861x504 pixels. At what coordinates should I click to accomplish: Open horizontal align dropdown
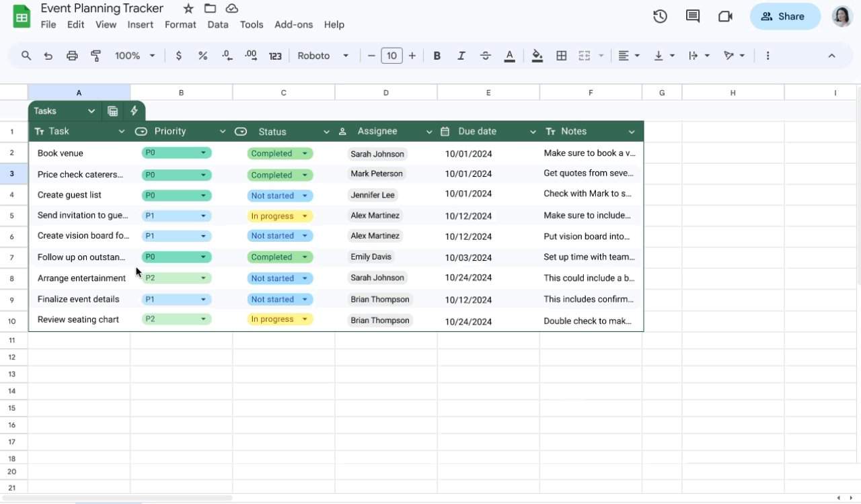pyautogui.click(x=628, y=56)
